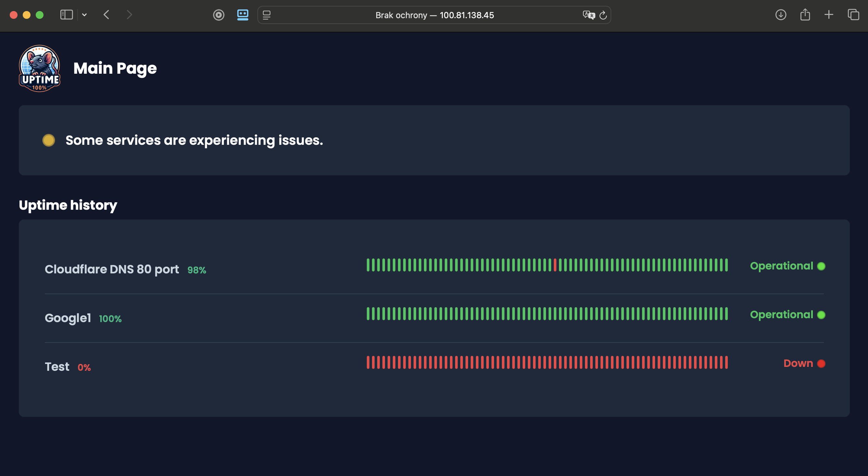Open a new tab with plus

point(829,15)
